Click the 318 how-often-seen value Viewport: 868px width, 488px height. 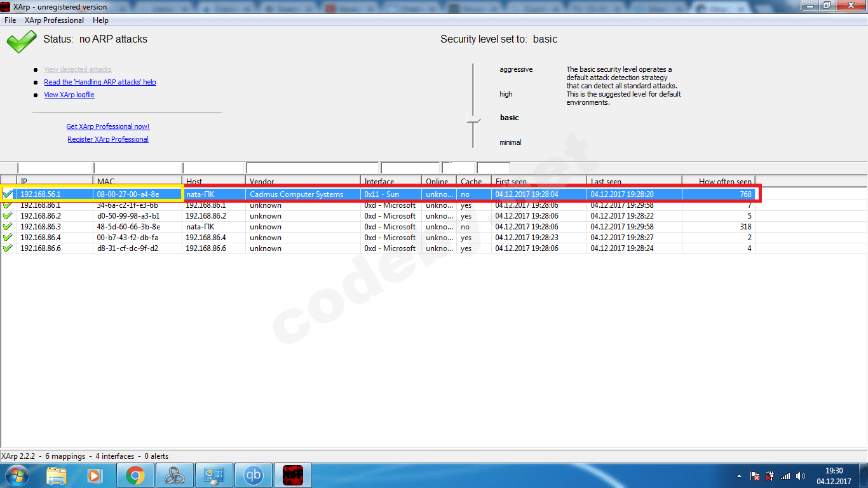(x=745, y=227)
